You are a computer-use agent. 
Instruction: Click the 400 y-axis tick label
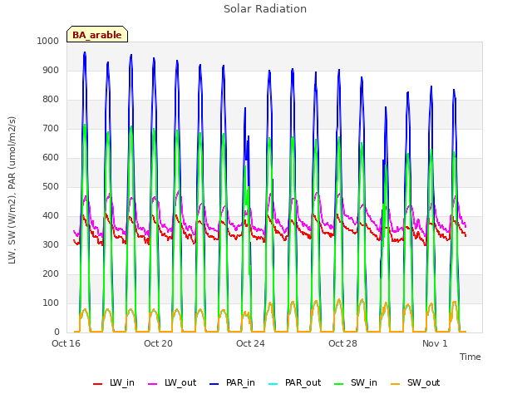coord(51,216)
